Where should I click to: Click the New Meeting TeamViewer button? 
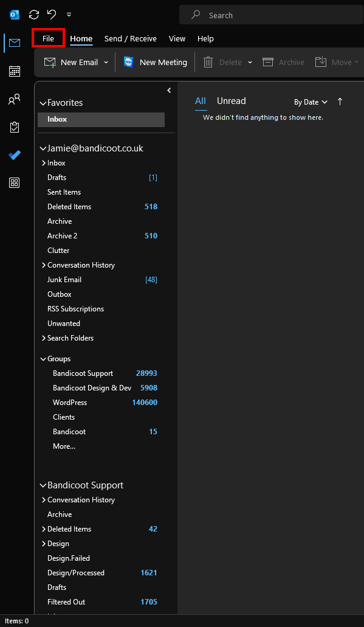click(x=155, y=62)
